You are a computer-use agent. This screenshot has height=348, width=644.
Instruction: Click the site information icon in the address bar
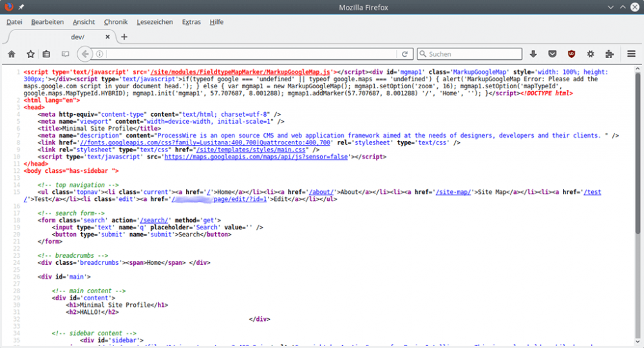(x=100, y=54)
